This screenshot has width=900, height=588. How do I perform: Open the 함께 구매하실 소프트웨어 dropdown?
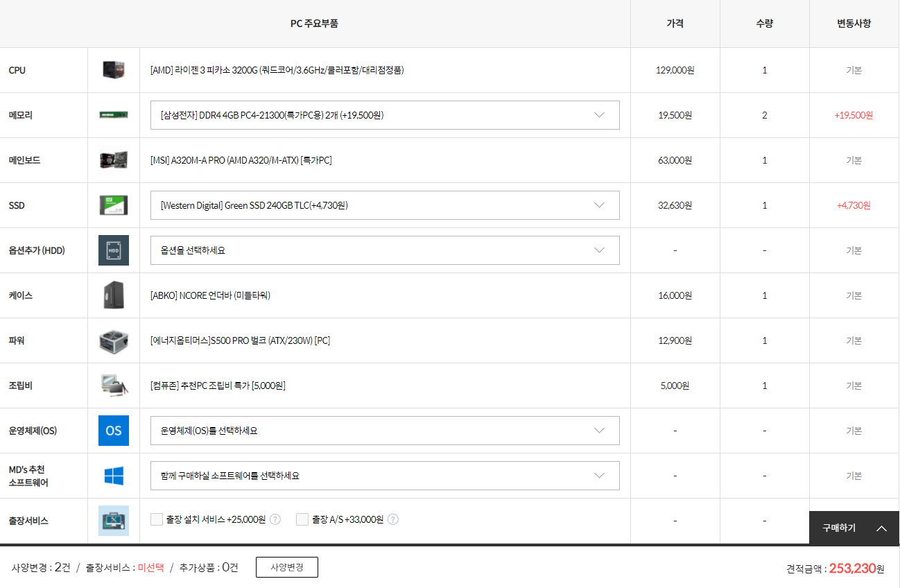pos(385,476)
